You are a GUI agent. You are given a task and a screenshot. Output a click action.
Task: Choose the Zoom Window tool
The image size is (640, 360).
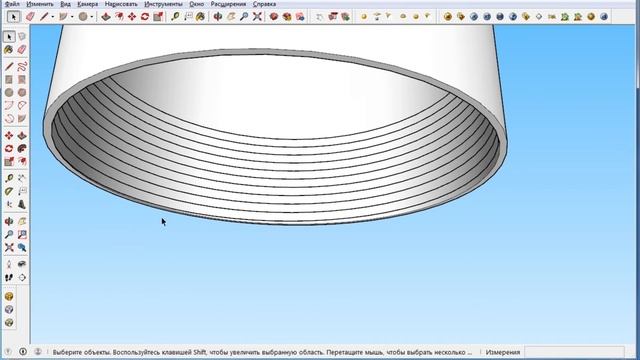pos(22,235)
